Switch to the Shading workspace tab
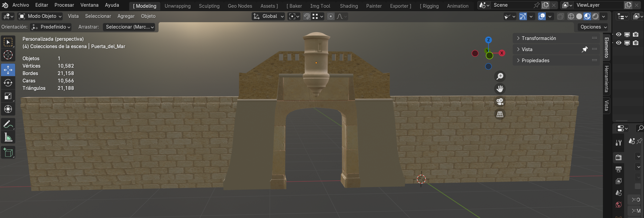The height and width of the screenshot is (218, 644). tap(349, 6)
